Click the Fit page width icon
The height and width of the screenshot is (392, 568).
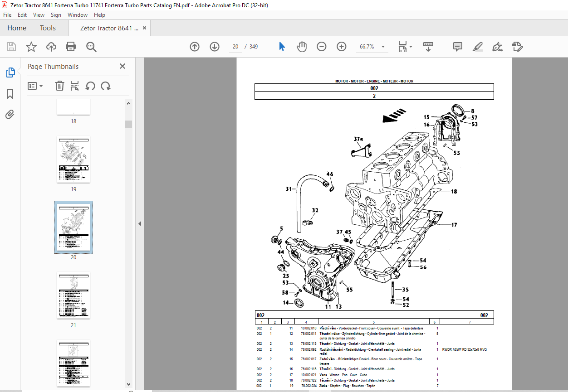point(402,47)
